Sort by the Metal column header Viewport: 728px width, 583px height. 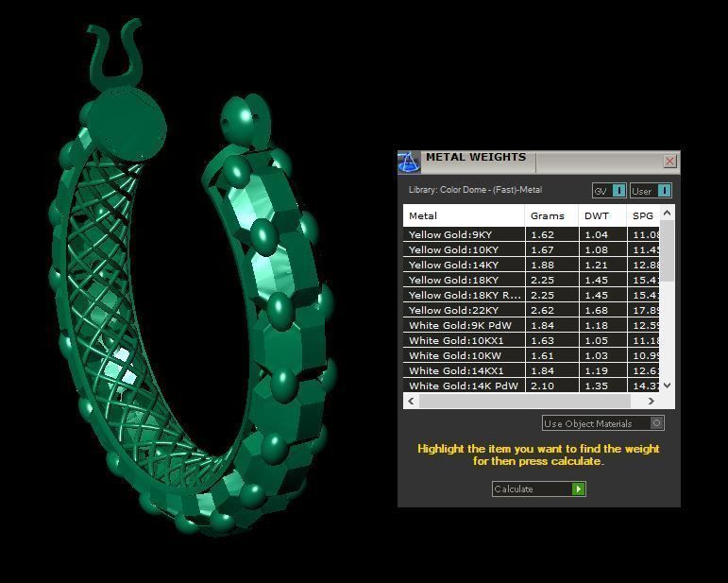(464, 215)
